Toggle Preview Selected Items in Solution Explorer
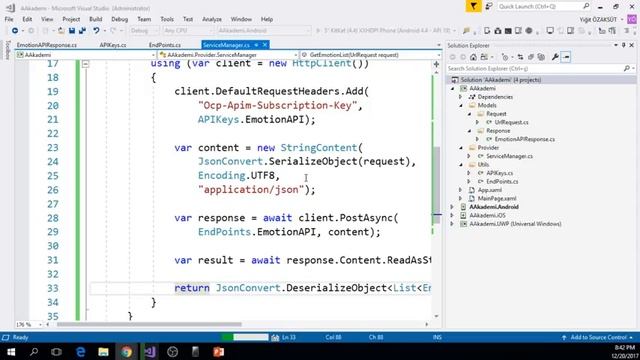This screenshot has width=640, height=360. pyautogui.click(x=566, y=57)
